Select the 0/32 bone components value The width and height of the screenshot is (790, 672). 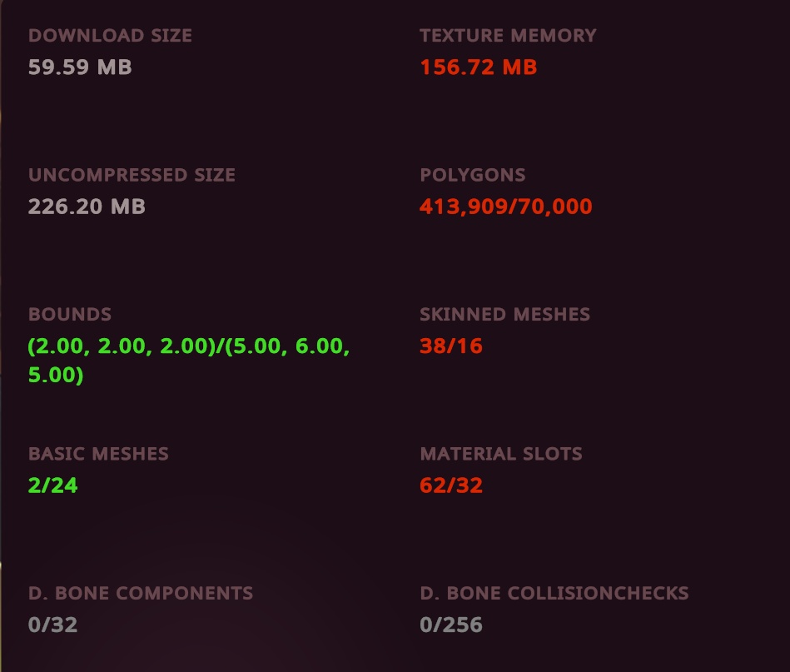click(x=53, y=625)
